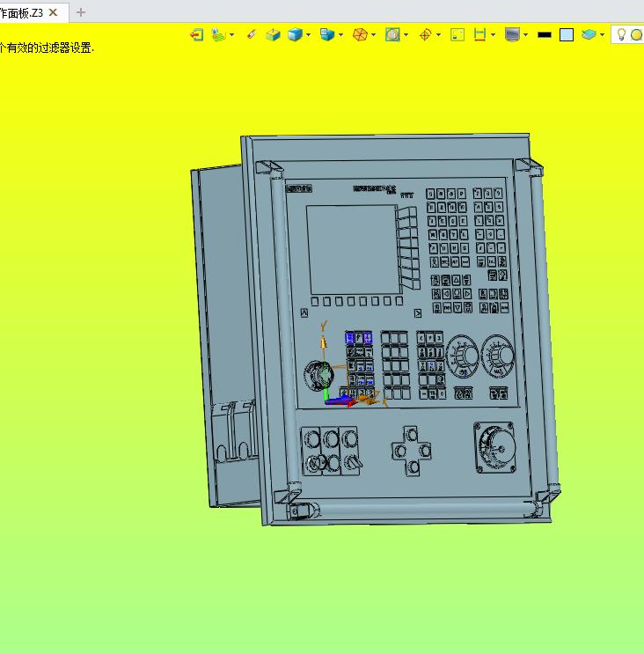Click the open-box view icon
This screenshot has width=644, height=654.
273,34
